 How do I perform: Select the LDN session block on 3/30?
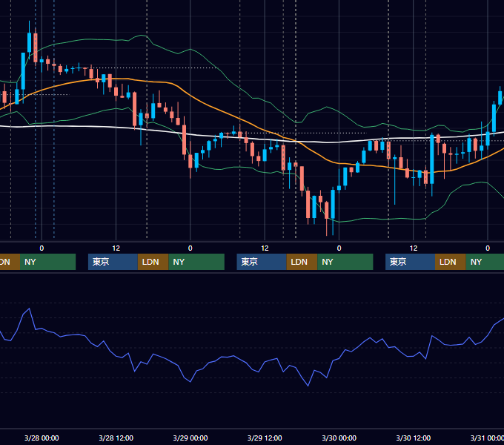click(451, 262)
